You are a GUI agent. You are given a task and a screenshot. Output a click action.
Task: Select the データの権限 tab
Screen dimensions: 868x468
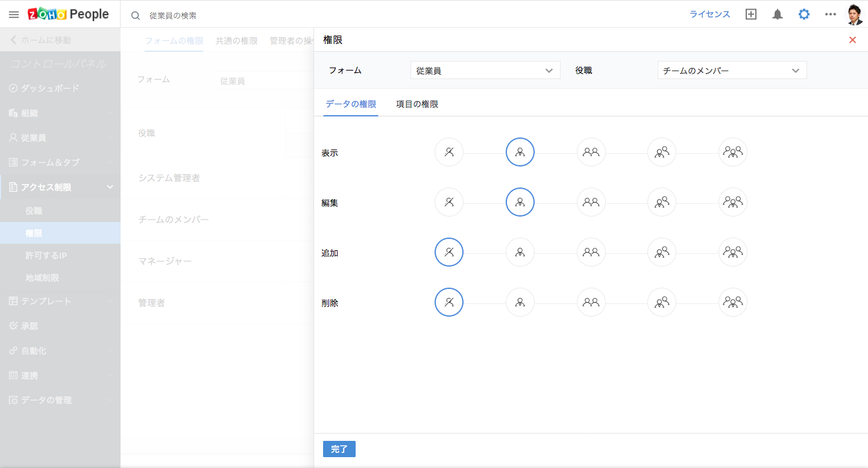click(x=351, y=104)
